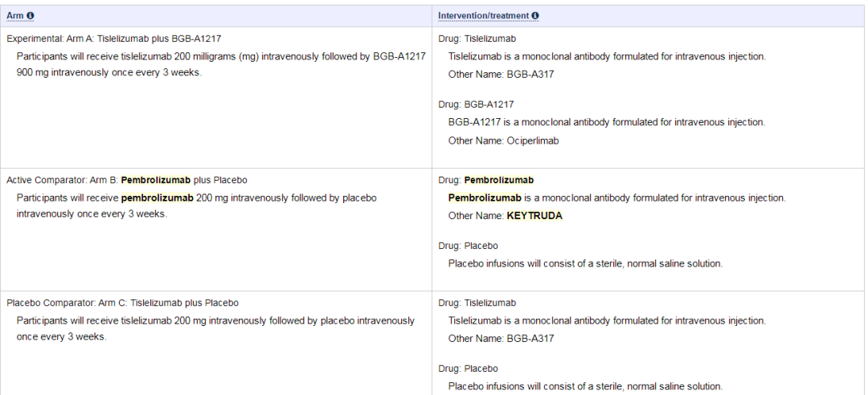Click "Drug: Tislelizumab" in the Arm A row
868x395 pixels.
(x=477, y=39)
